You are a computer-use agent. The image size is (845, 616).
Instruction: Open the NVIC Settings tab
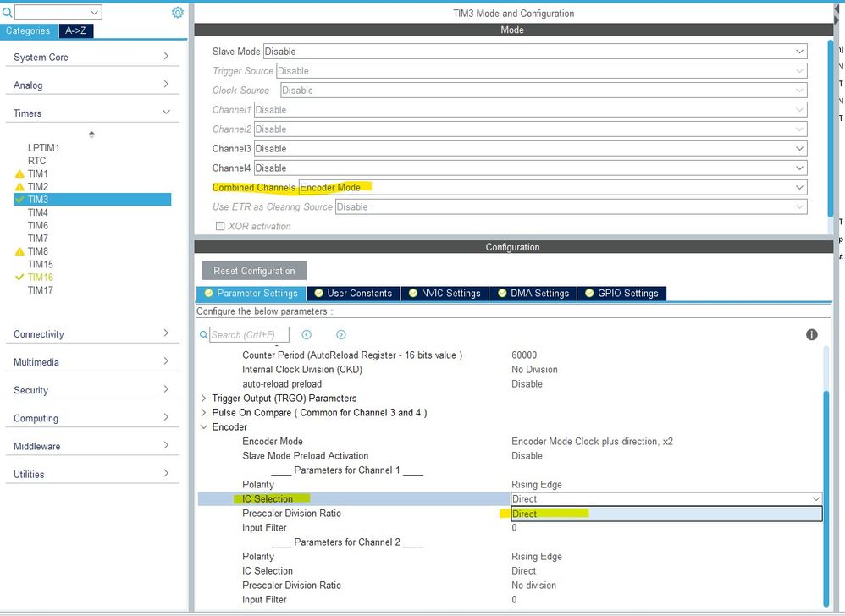445,293
